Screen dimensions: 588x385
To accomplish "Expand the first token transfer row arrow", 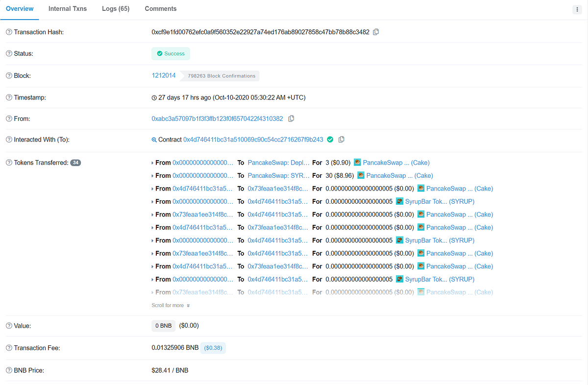I will (x=152, y=162).
